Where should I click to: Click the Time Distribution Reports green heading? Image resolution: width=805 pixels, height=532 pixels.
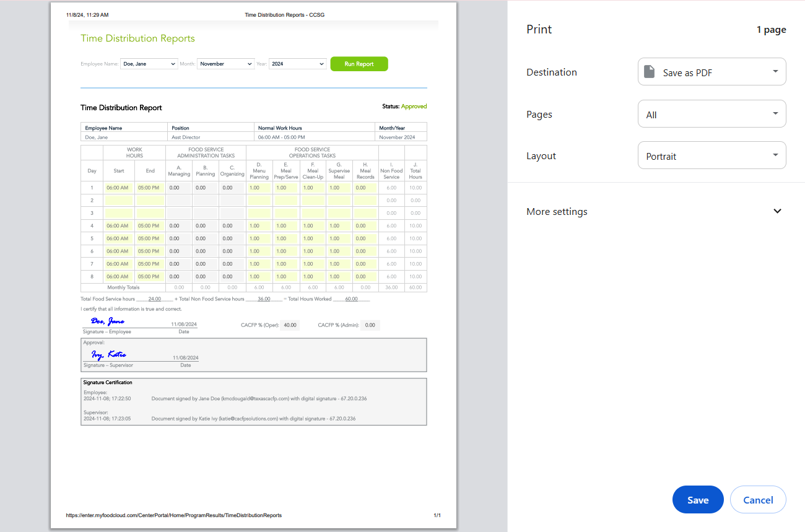137,38
